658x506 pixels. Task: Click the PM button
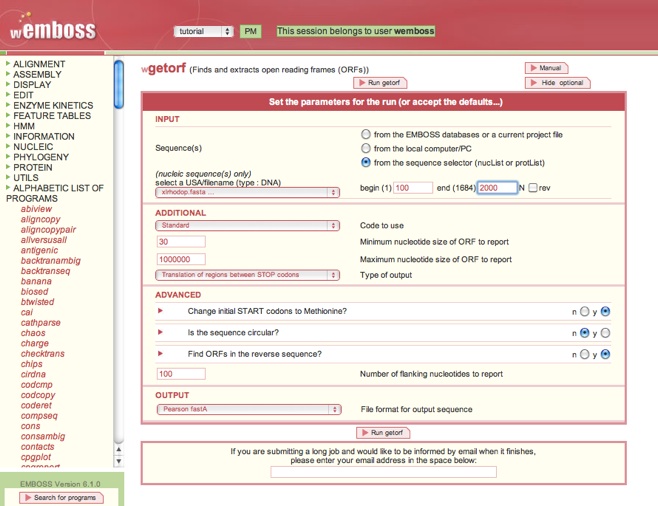click(251, 31)
